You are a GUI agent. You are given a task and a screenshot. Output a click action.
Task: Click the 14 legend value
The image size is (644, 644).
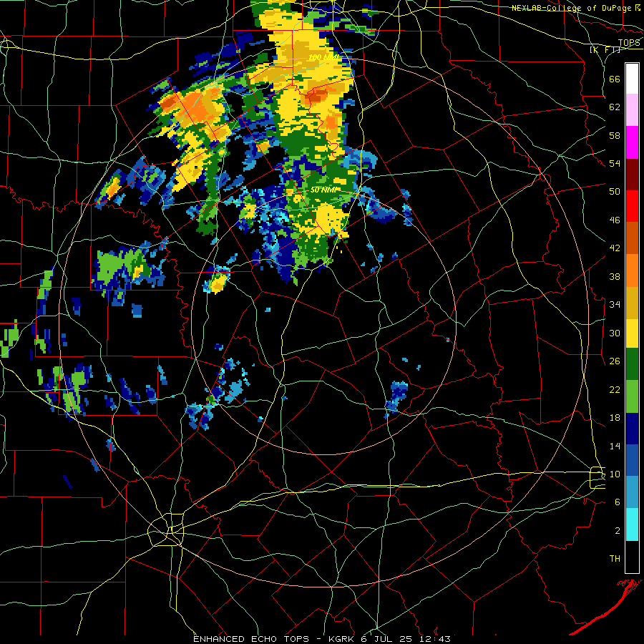click(x=615, y=446)
